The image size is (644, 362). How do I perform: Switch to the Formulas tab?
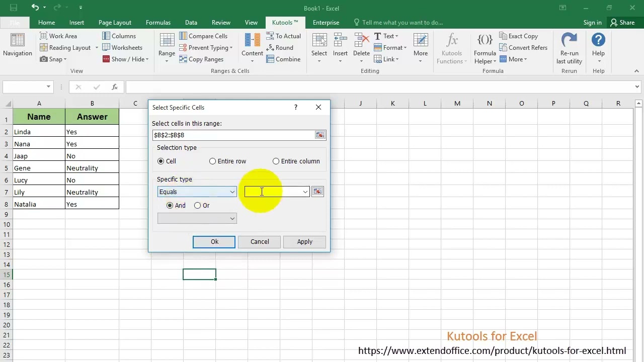(x=158, y=23)
